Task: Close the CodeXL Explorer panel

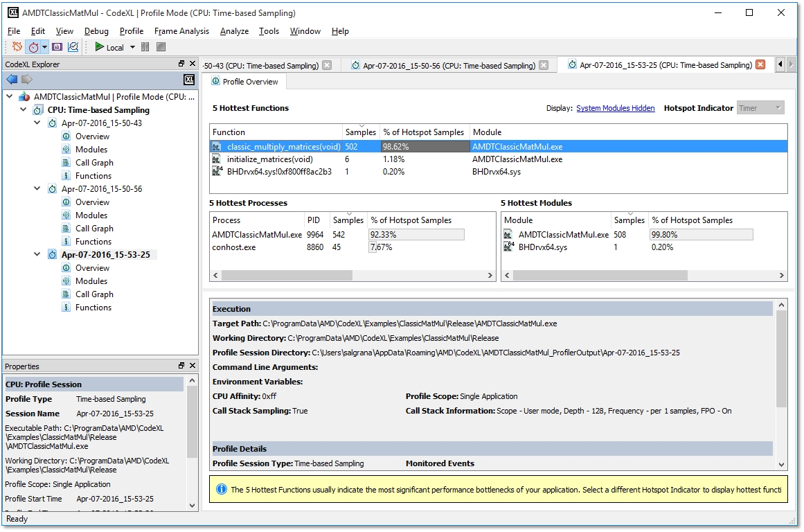Action: 193,64
